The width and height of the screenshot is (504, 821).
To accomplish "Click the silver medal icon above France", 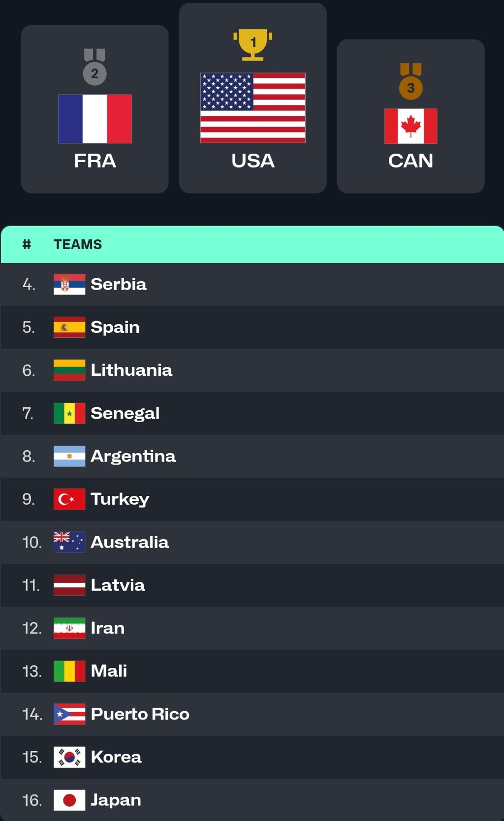I will [94, 67].
